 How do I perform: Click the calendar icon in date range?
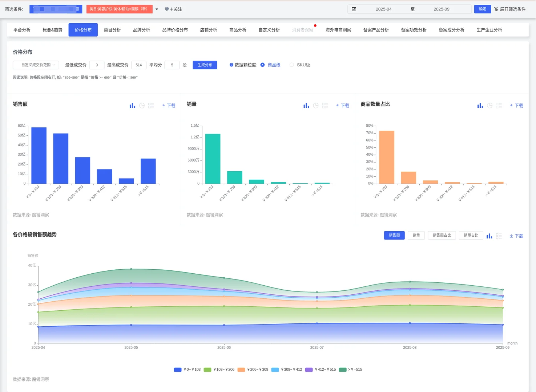click(354, 9)
